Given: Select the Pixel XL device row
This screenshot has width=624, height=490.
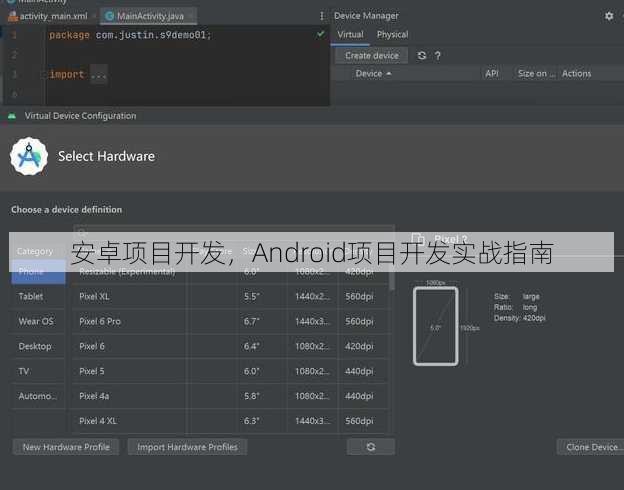Looking at the screenshot, I should (230, 297).
